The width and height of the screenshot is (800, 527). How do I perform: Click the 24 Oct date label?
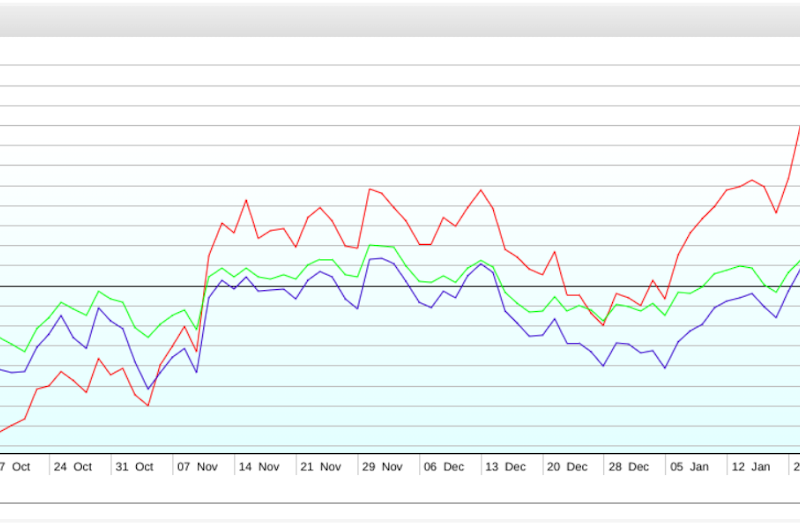point(72,467)
